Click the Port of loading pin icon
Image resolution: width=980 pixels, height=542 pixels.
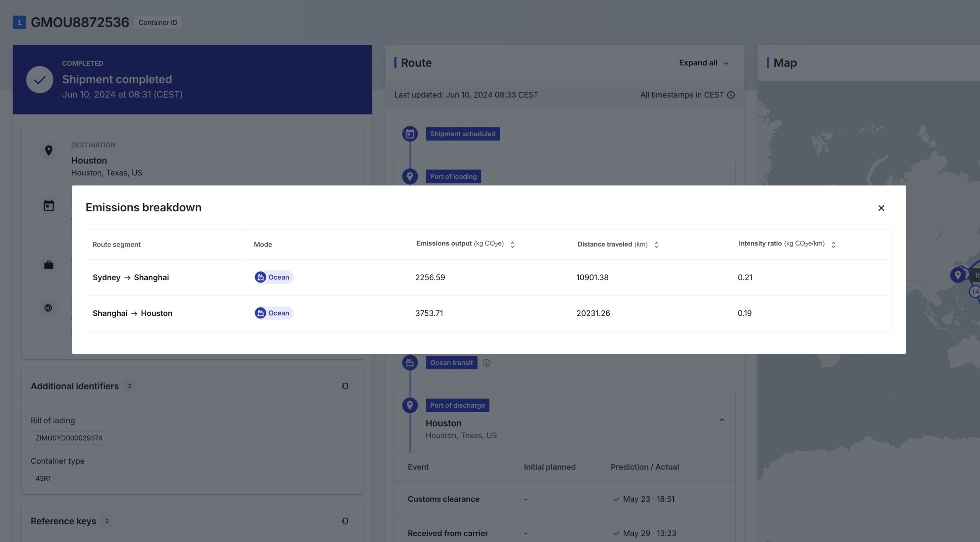(410, 176)
